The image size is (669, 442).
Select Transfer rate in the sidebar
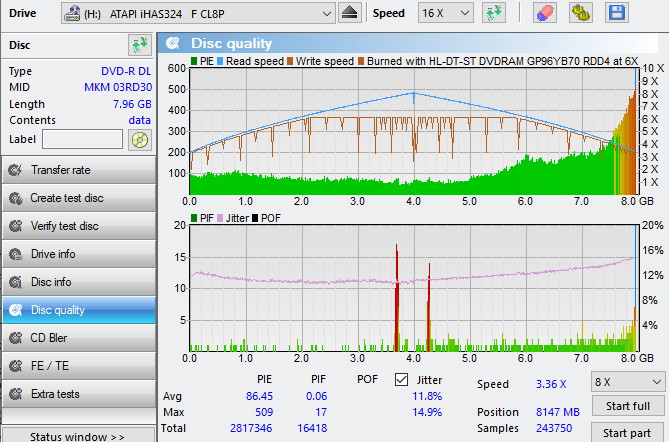pyautogui.click(x=78, y=170)
